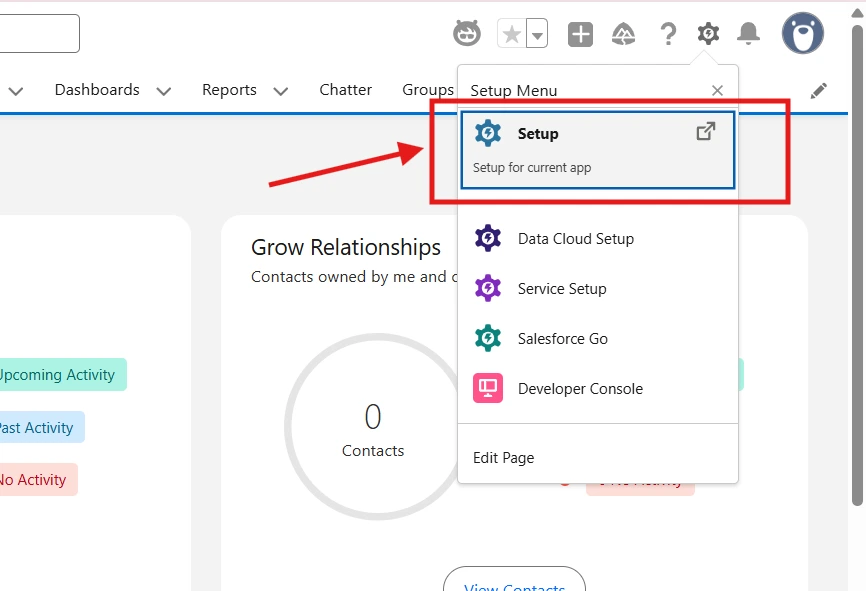Expand the Dashboards tab chevron

[x=164, y=91]
